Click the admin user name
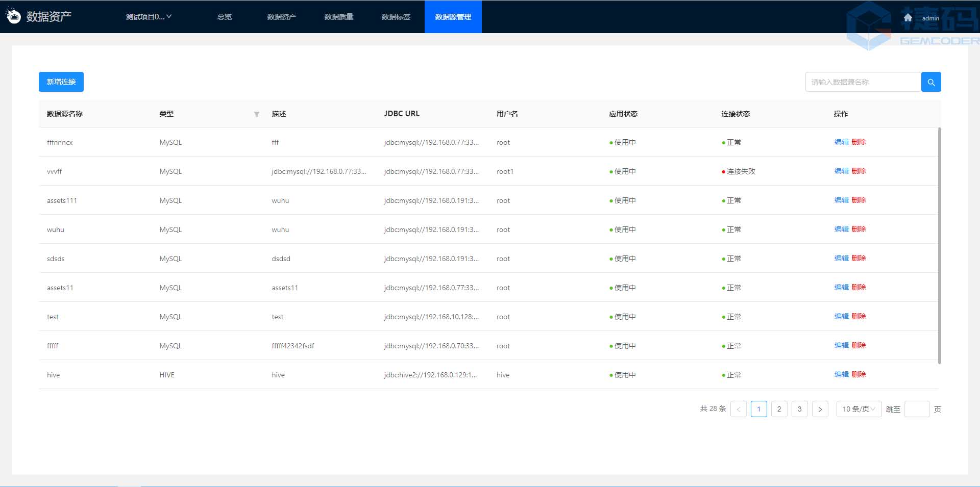This screenshot has height=487, width=980. [x=930, y=18]
